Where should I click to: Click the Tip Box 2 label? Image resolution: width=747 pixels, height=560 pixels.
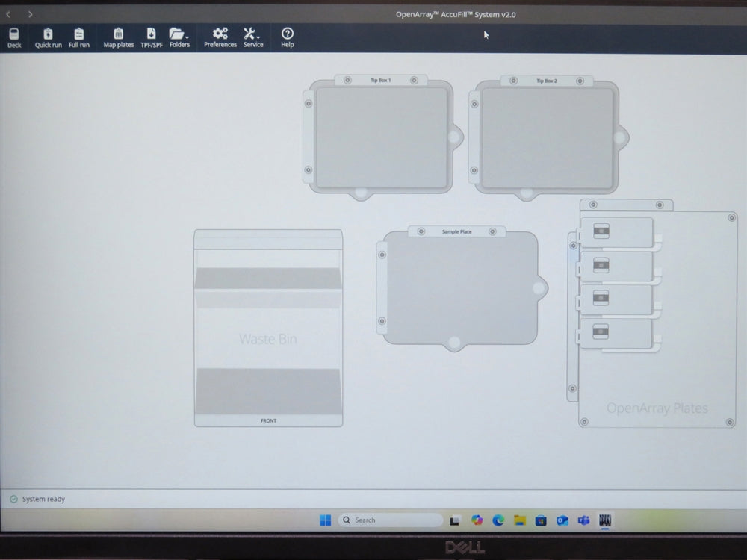pyautogui.click(x=547, y=81)
